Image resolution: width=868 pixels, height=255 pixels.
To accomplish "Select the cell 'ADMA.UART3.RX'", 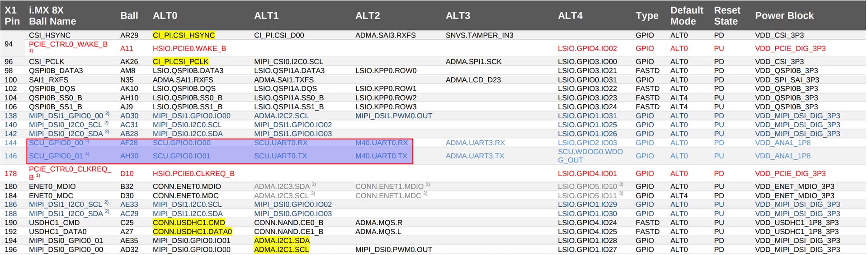I will click(x=475, y=143).
